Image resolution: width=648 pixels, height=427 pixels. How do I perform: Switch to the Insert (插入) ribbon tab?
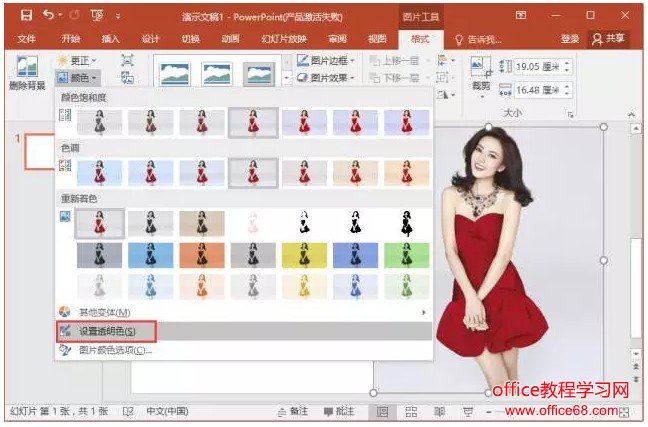[110, 38]
